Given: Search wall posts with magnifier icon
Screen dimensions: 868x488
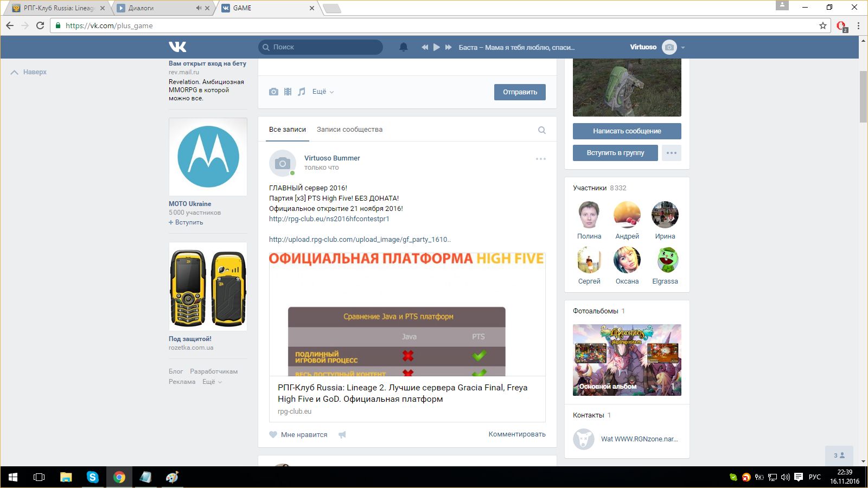Looking at the screenshot, I should click(541, 130).
